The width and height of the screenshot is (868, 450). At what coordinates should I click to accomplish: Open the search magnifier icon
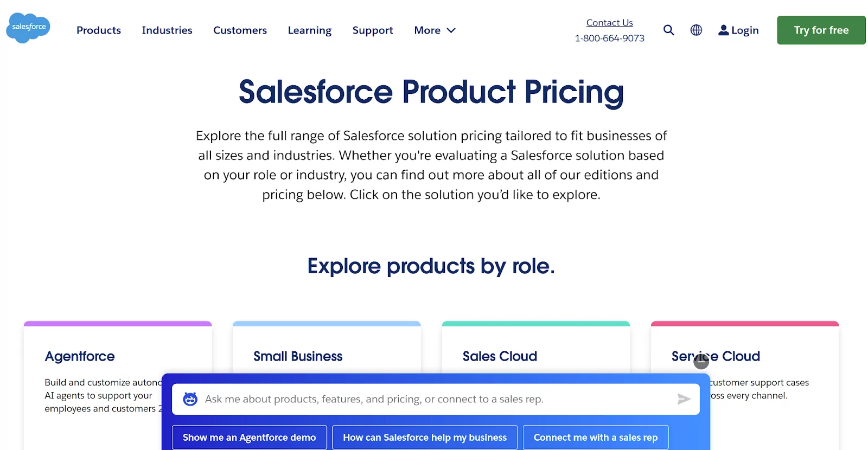[668, 30]
